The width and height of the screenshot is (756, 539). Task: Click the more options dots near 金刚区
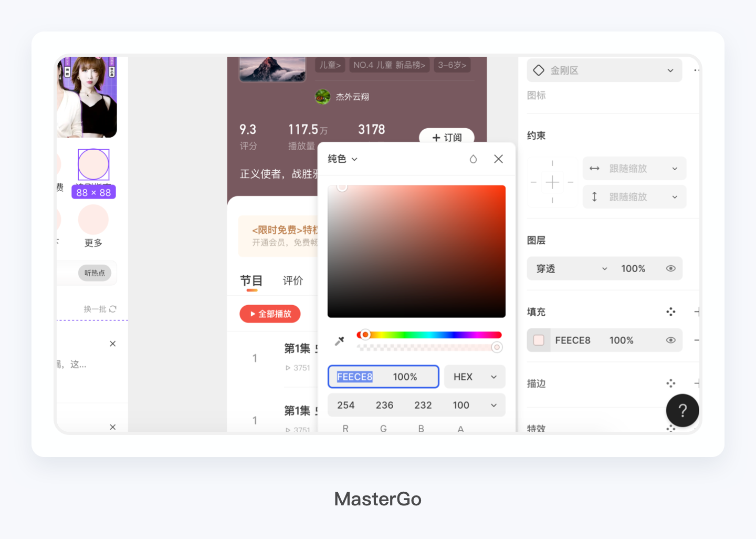click(x=696, y=70)
